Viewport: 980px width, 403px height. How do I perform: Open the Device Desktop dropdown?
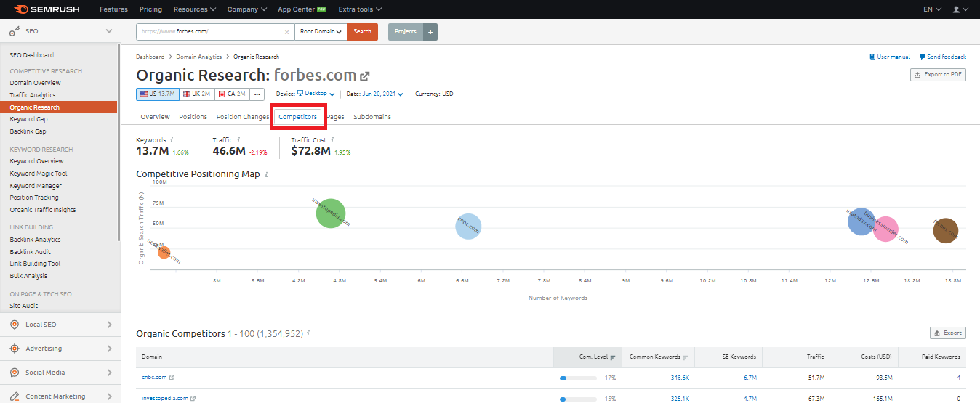[316, 94]
